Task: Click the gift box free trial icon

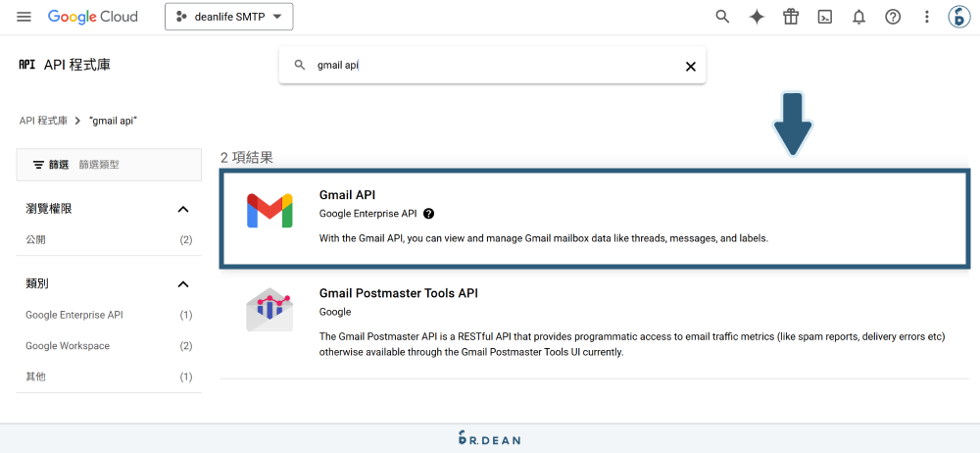Action: tap(791, 17)
